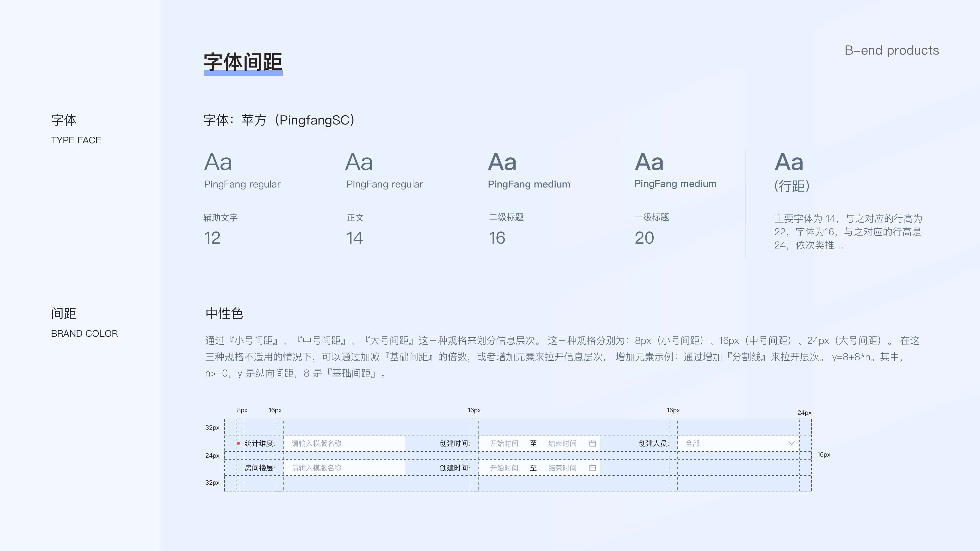The height and width of the screenshot is (551, 980).
Task: Click 结束时间 in the second date range row
Action: pos(562,468)
